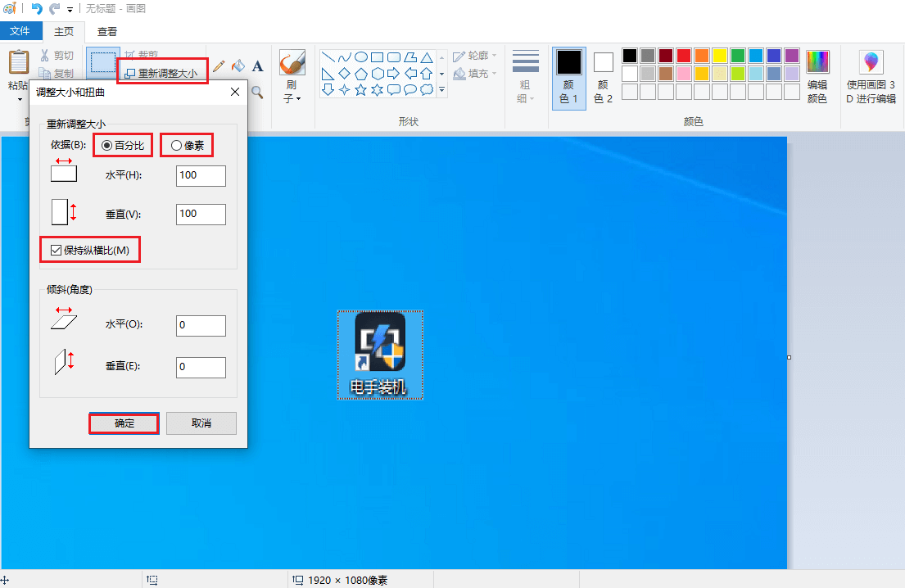Select the Pencil tool
The image size is (905, 588).
coord(219,66)
